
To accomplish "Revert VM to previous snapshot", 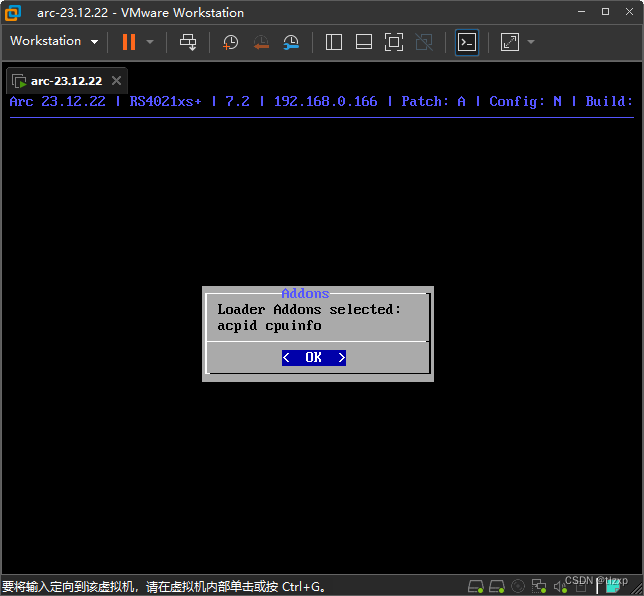I will pyautogui.click(x=261, y=42).
